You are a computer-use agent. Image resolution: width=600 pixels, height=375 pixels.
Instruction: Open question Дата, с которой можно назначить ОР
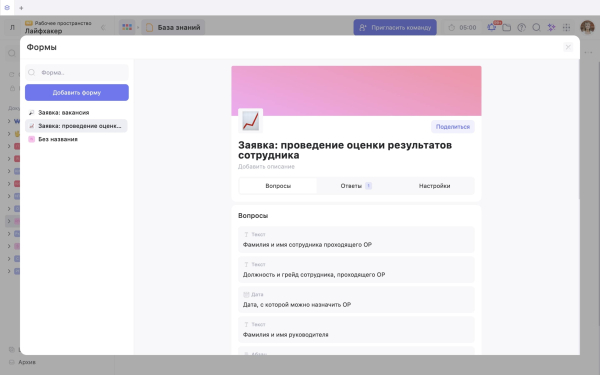point(356,300)
